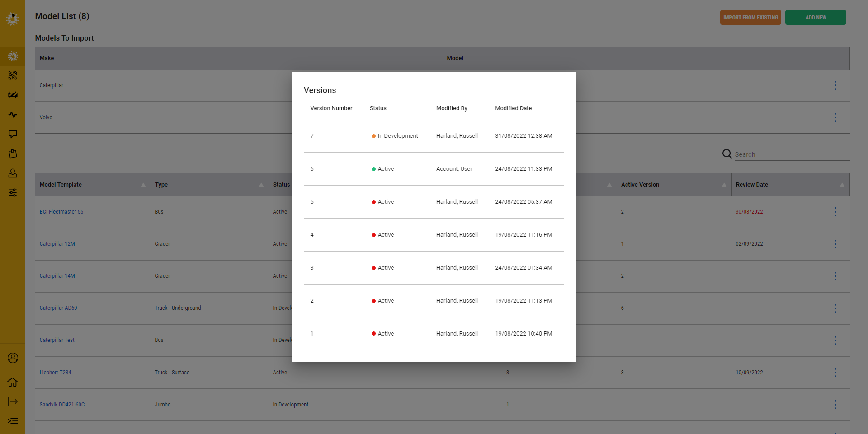Viewport: 868px width, 434px height.
Task: Click the Search input field
Action: [x=792, y=154]
